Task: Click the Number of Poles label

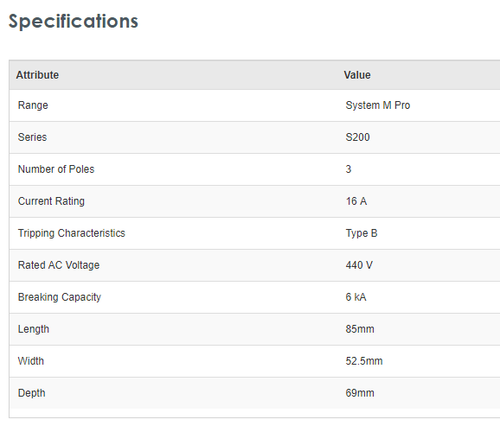Action: 56,169
